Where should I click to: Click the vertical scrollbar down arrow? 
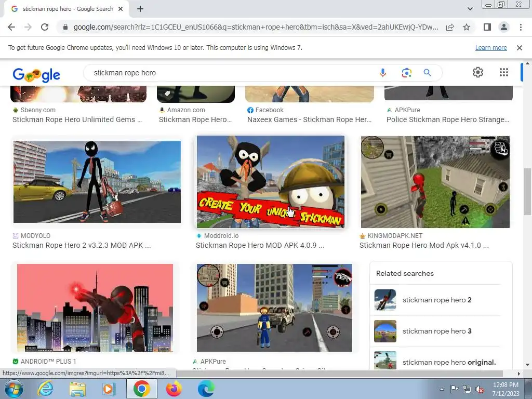(x=527, y=365)
